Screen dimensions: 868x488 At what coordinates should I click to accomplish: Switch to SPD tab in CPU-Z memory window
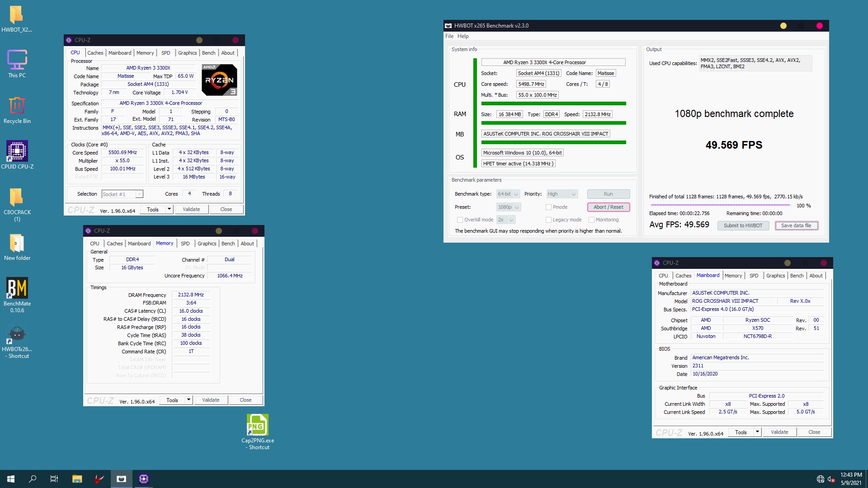[185, 244]
